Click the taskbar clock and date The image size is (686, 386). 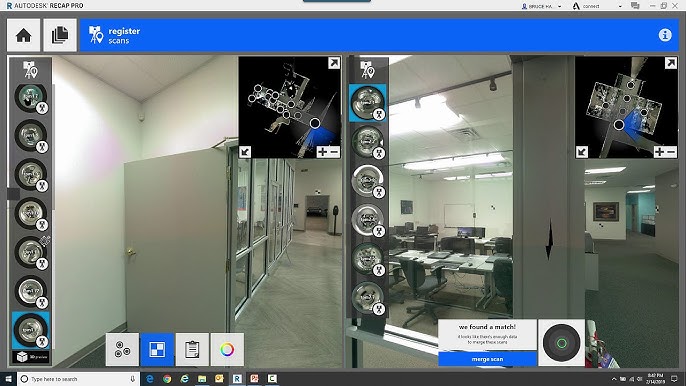point(655,379)
